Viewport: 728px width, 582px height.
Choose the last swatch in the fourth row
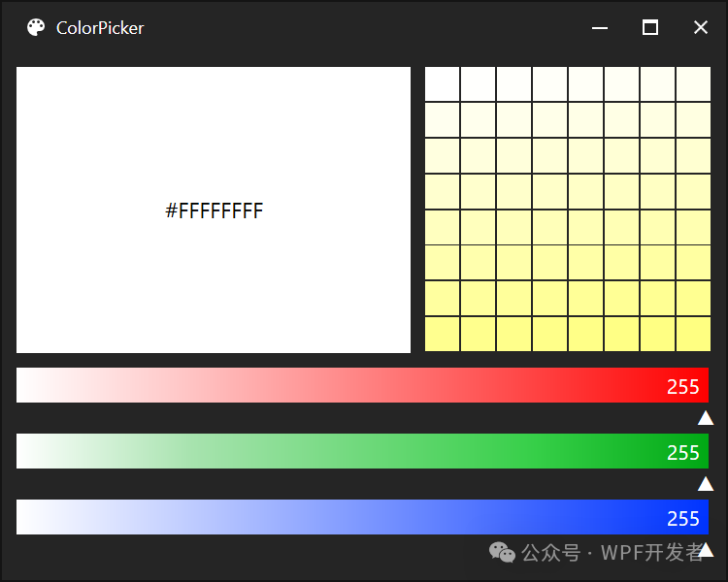point(694,191)
